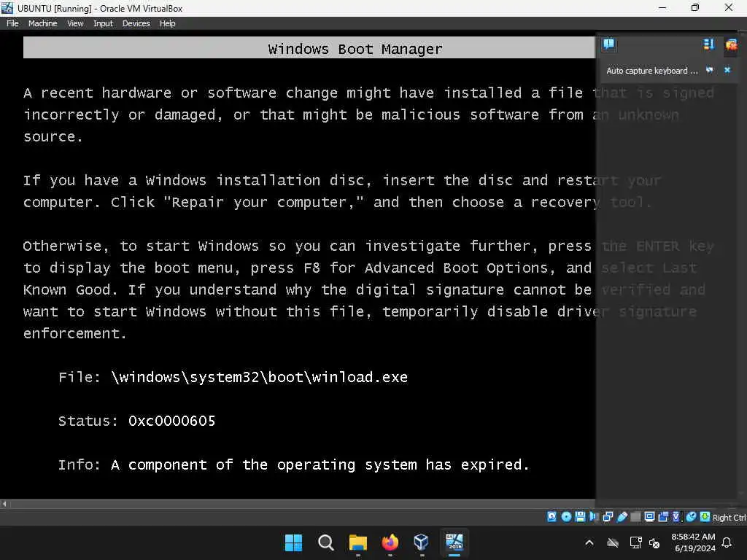Click the VirtualBox window title icon
This screenshot has height=560, width=747.
[x=7, y=7]
